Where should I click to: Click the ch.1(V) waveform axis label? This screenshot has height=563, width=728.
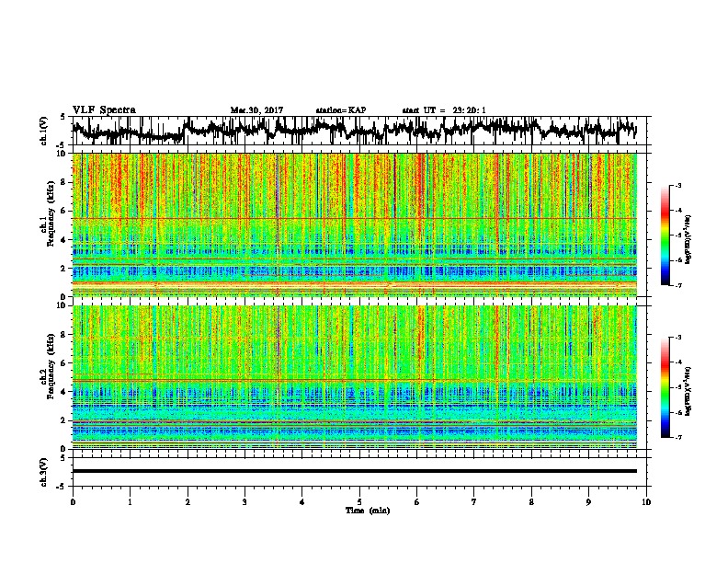pos(44,131)
